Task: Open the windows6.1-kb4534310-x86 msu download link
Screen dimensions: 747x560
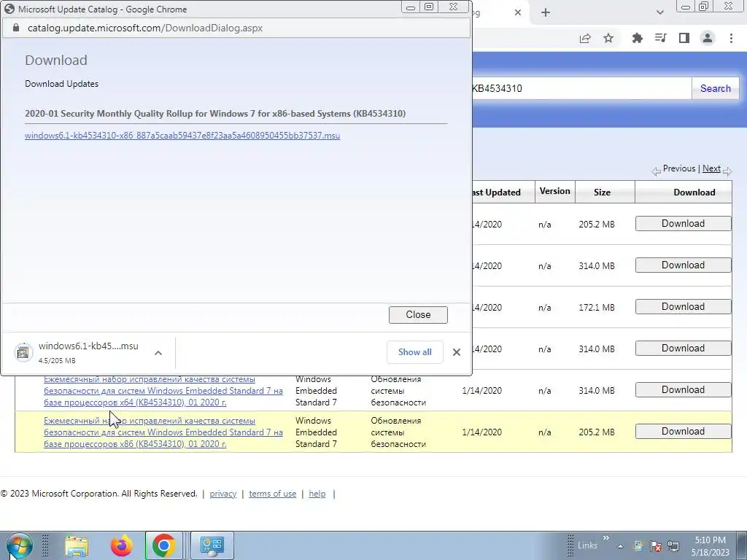Action: 182,136
